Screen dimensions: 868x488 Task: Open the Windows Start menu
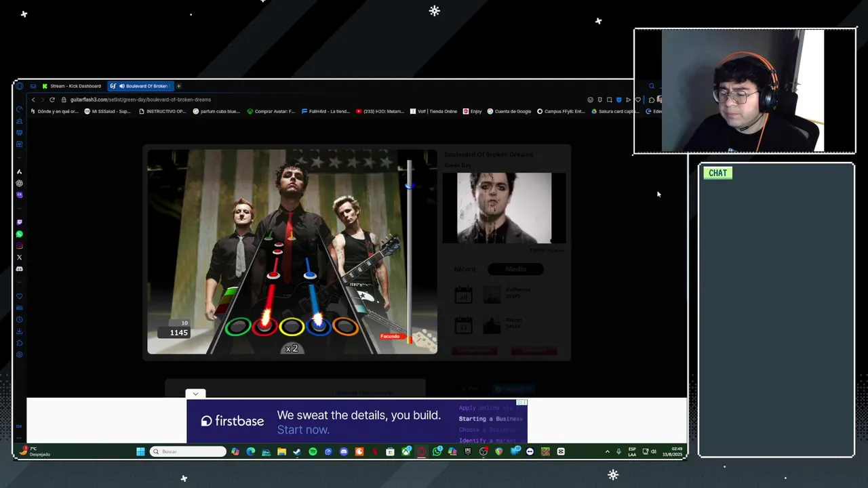tap(140, 451)
